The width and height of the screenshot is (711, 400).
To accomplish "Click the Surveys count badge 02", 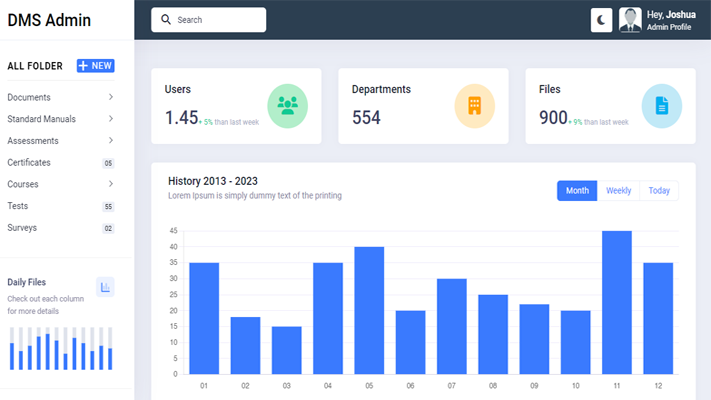I will click(x=108, y=229).
